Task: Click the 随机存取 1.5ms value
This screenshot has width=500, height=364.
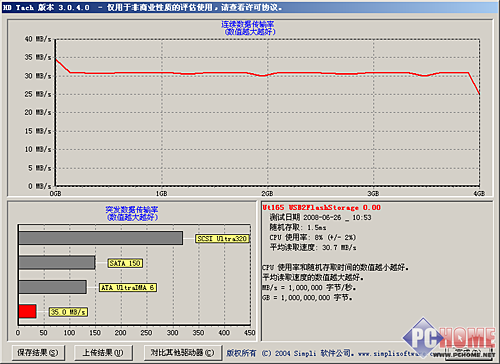Action: coord(298,228)
